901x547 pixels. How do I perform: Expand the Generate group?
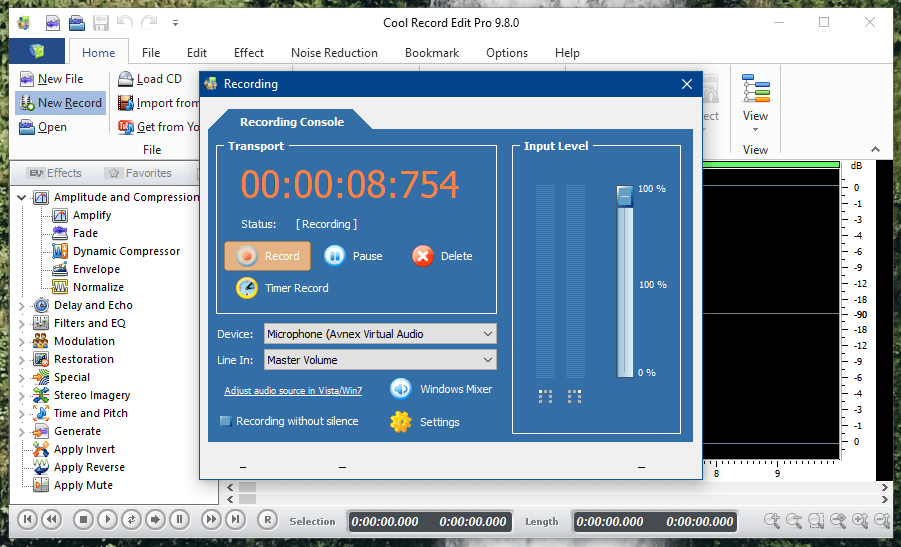[22, 432]
